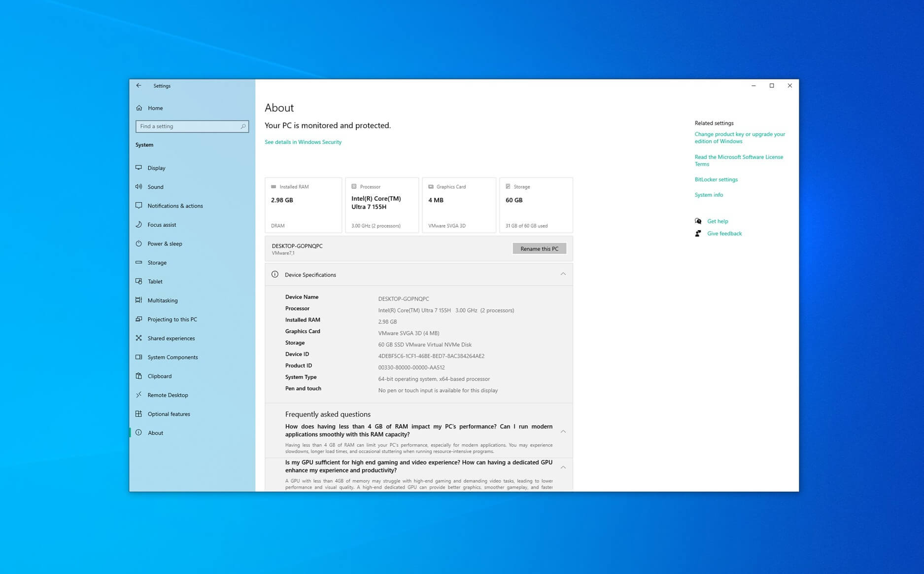Click inside the Find a setting search box
924x574 pixels.
click(192, 126)
